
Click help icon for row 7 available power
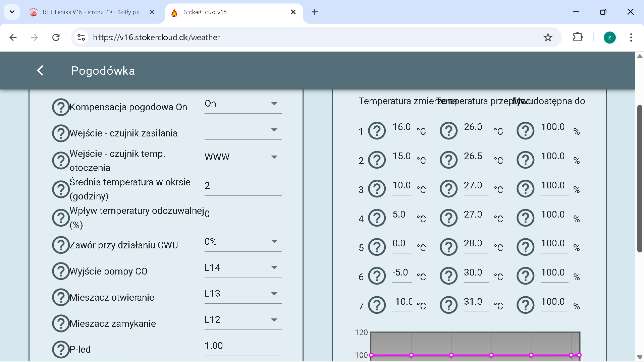[x=525, y=305]
